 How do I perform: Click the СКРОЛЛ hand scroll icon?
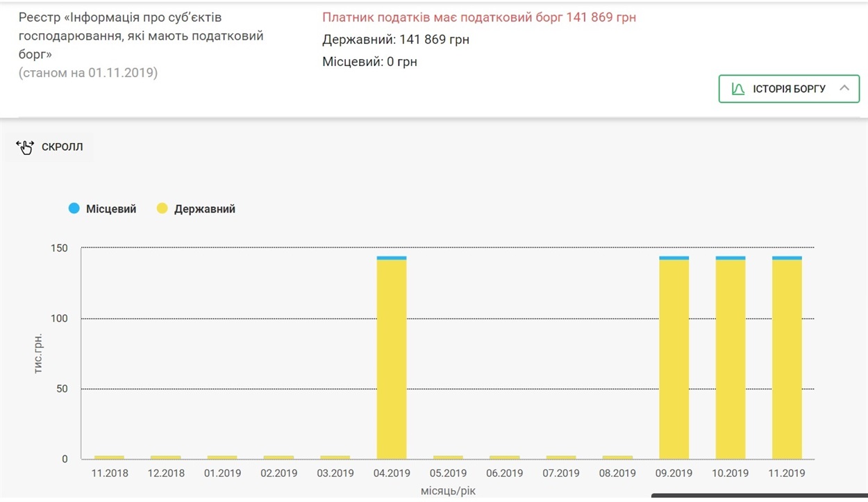click(25, 147)
